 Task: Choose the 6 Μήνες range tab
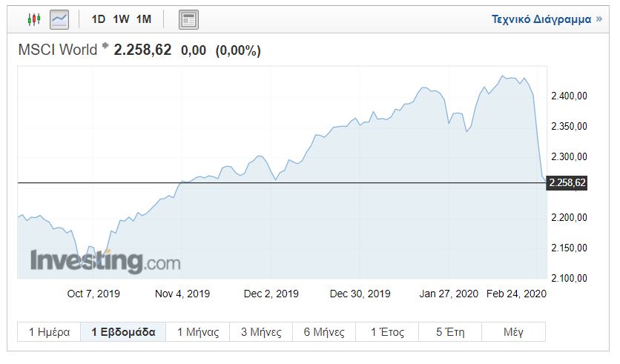tap(324, 332)
